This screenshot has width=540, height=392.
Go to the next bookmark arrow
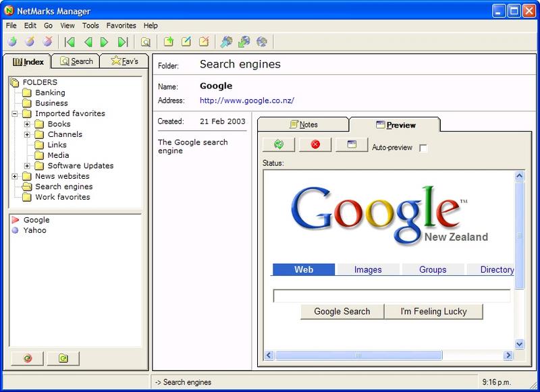tap(104, 42)
